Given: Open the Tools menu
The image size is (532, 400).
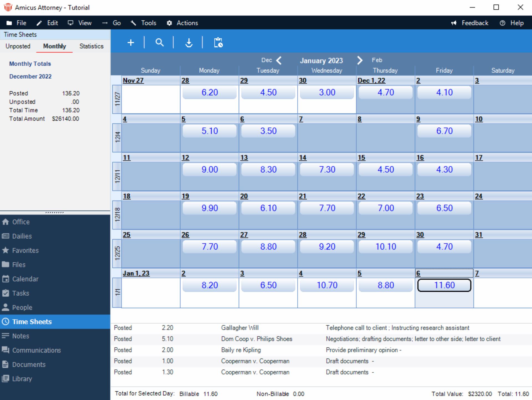Looking at the screenshot, I should click(143, 23).
